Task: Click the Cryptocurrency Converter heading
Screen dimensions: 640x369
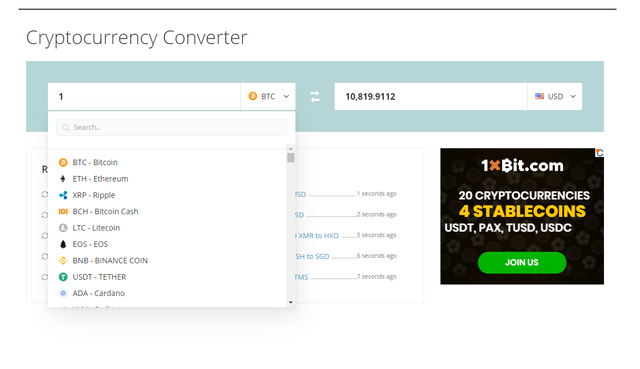Action: click(136, 38)
